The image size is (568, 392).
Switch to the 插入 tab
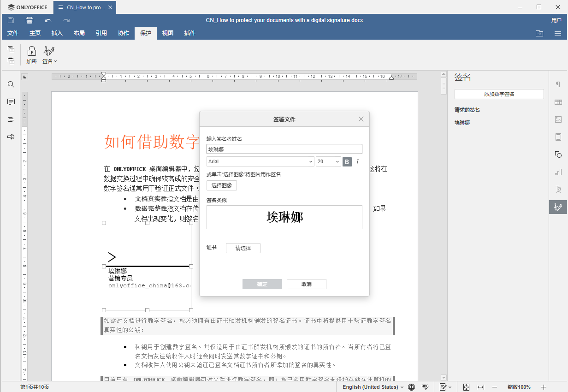[x=57, y=33]
